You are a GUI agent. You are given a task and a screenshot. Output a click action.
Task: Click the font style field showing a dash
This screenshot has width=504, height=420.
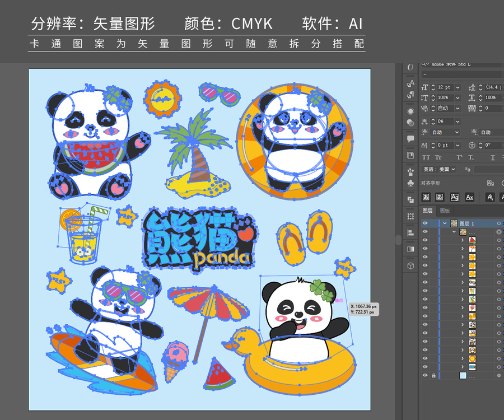click(461, 74)
